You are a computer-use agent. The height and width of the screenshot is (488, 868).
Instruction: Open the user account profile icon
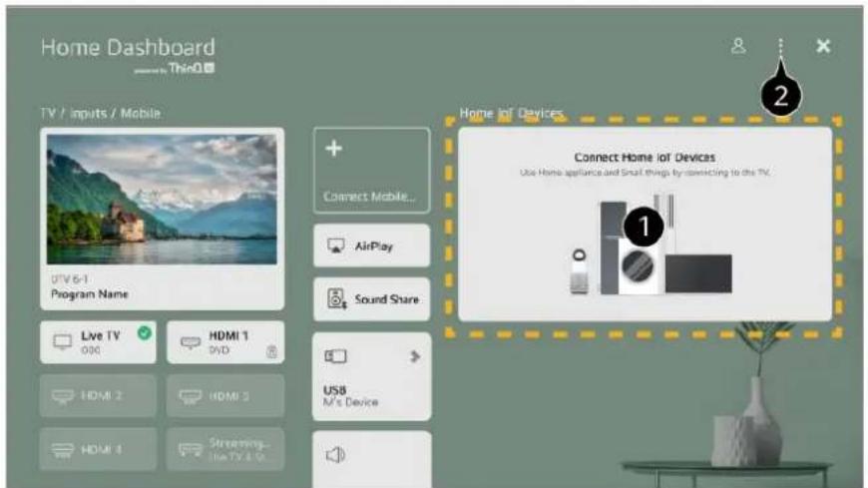click(x=738, y=46)
